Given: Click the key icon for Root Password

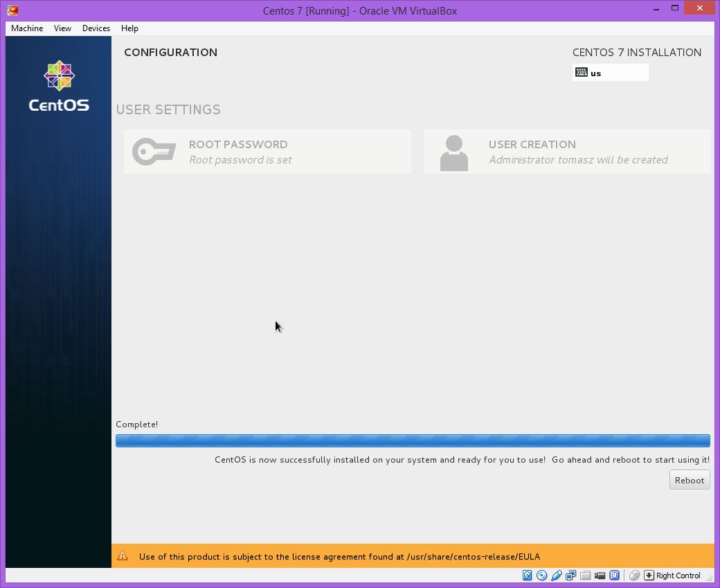Looking at the screenshot, I should [154, 152].
